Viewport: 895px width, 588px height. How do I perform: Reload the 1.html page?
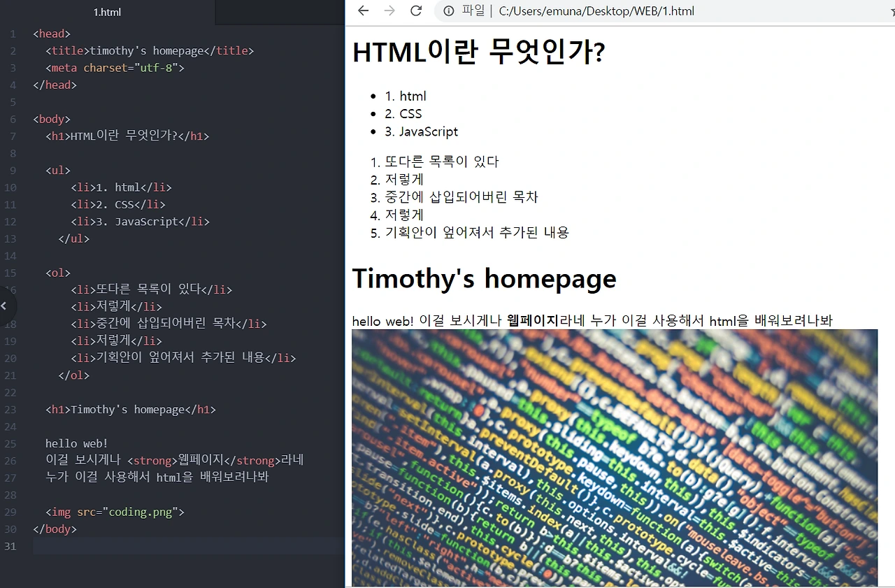point(416,10)
